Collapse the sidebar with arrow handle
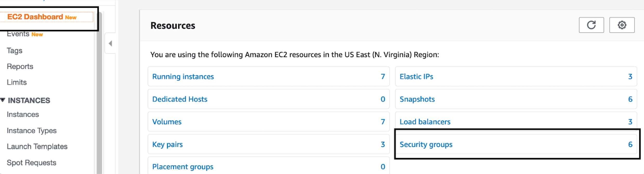The image size is (644, 174). coord(110,43)
